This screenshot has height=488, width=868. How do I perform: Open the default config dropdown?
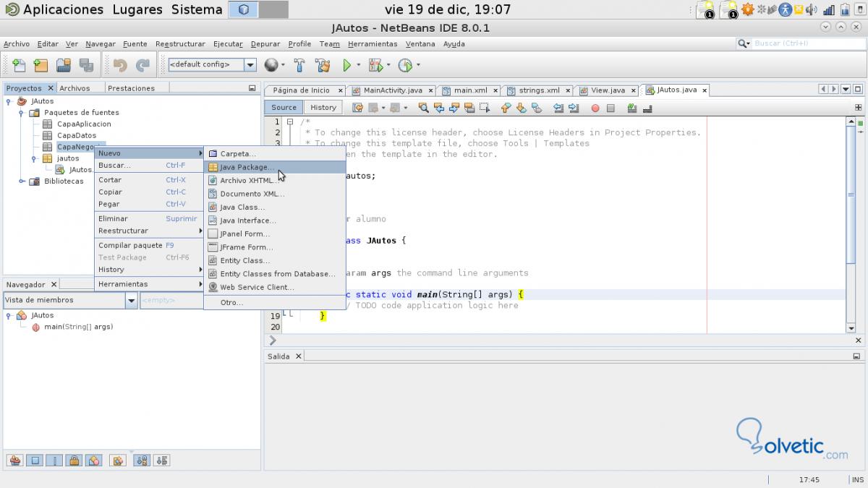(250, 65)
